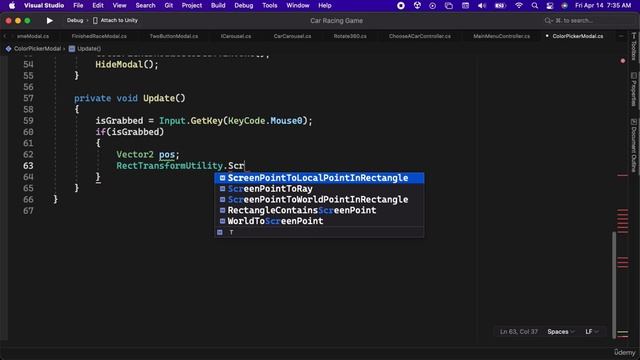Click the screen recording icon in menu bar
The image size is (640, 360).
click(401, 6)
